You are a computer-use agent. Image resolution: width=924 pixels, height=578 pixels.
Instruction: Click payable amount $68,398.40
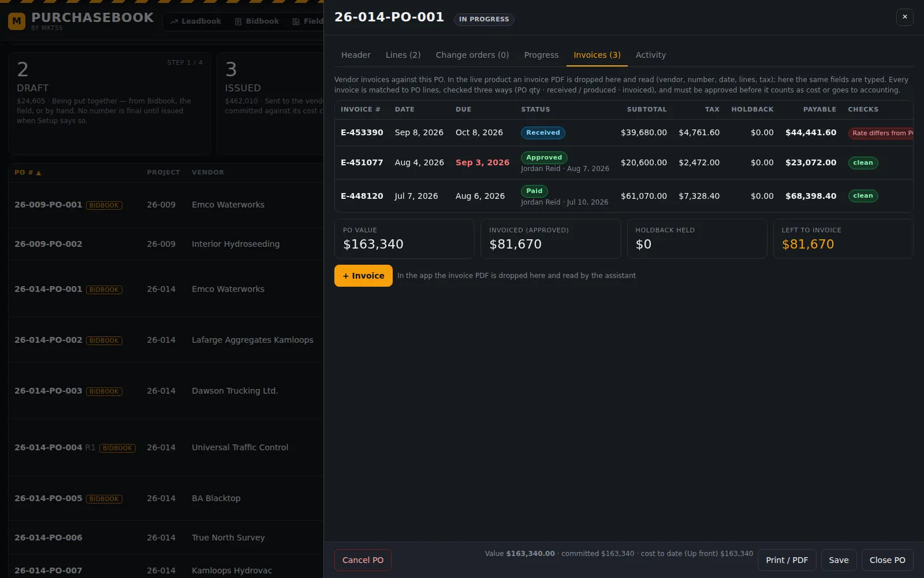pyautogui.click(x=810, y=196)
